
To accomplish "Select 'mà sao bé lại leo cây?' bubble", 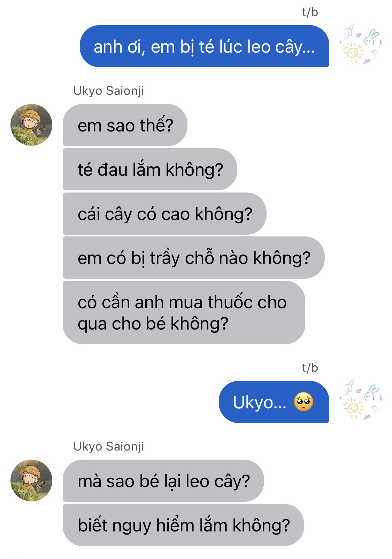I will pos(163,481).
